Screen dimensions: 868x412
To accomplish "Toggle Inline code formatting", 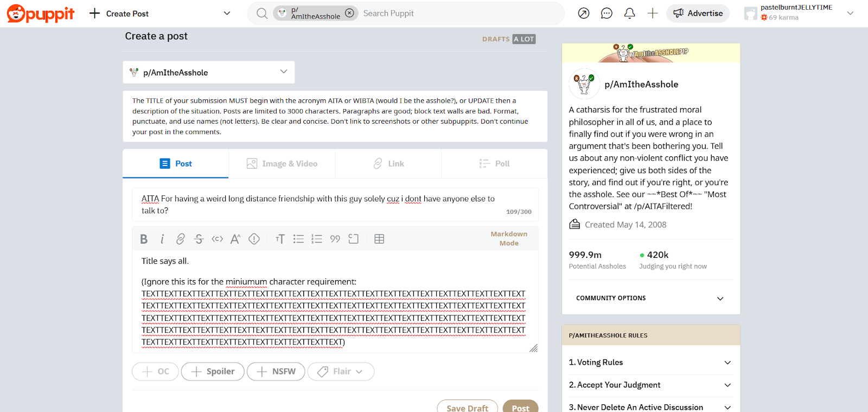I will click(x=218, y=239).
